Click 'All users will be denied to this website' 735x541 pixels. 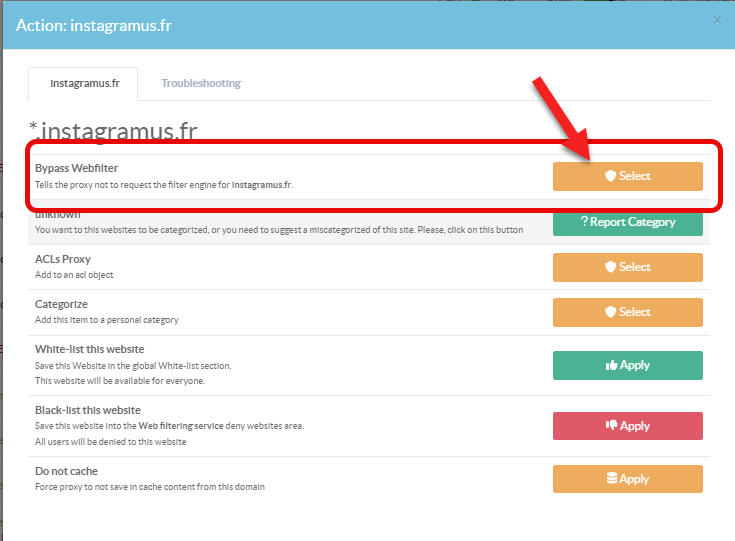[x=111, y=442]
